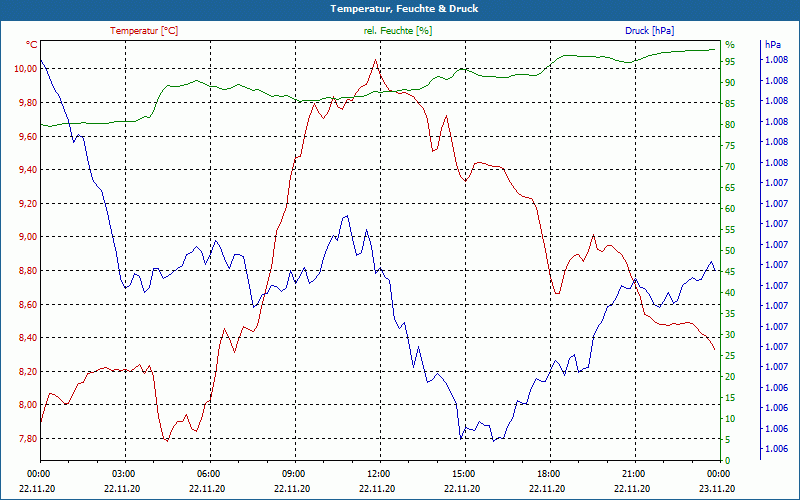Click the '15:00' time axis label
This screenshot has width=800, height=500.
463,474
